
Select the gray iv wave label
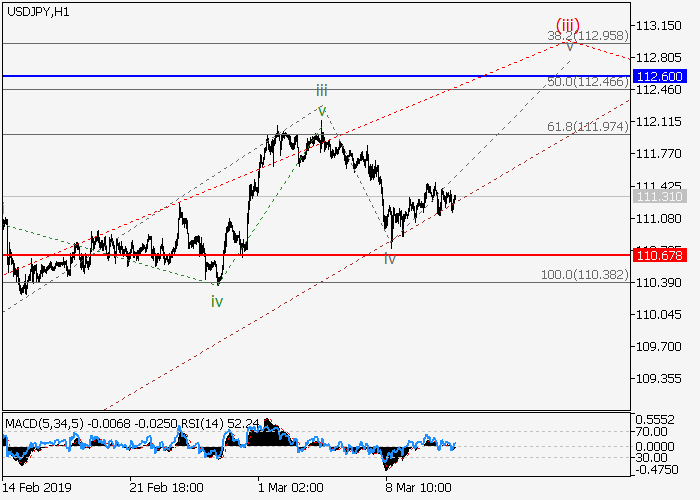click(x=390, y=258)
